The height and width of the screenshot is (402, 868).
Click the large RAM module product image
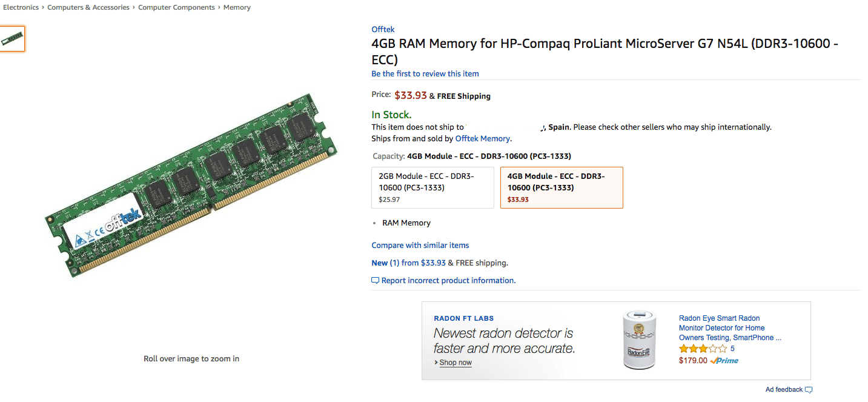point(186,186)
